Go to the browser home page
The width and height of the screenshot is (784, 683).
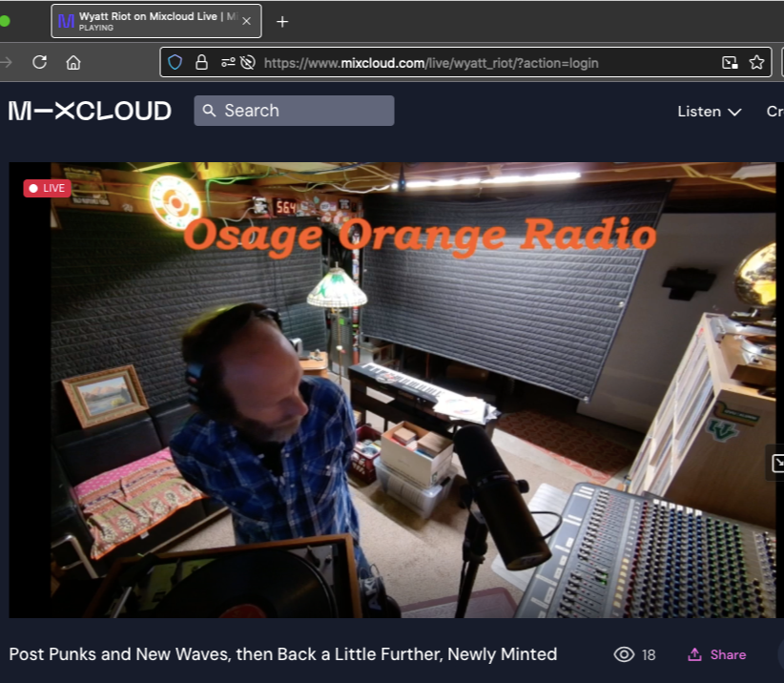coord(73,63)
